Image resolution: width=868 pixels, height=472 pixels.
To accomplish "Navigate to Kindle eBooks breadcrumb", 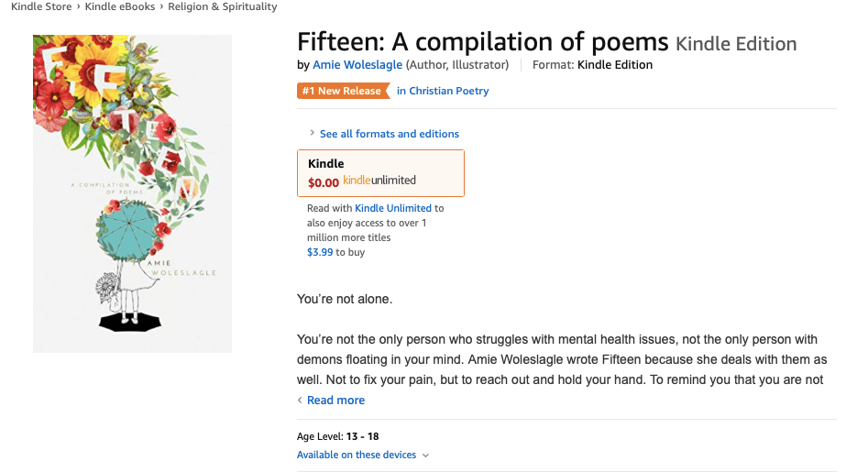I will coord(121,6).
